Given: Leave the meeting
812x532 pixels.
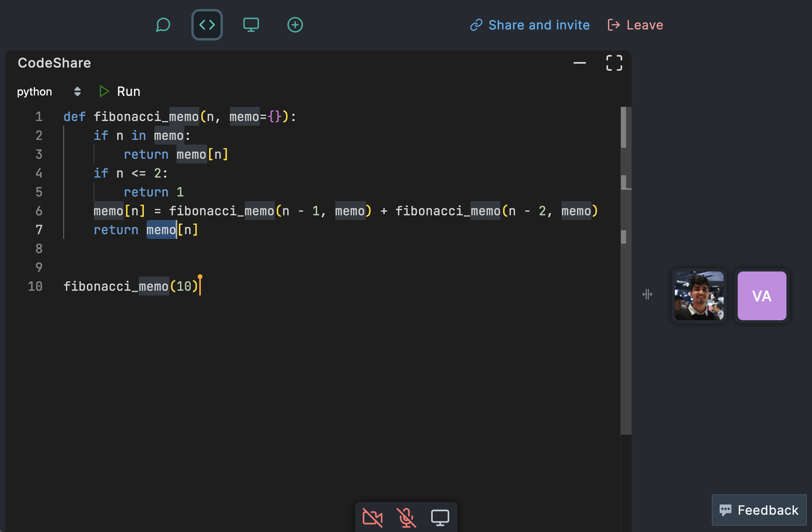Looking at the screenshot, I should pyautogui.click(x=636, y=25).
